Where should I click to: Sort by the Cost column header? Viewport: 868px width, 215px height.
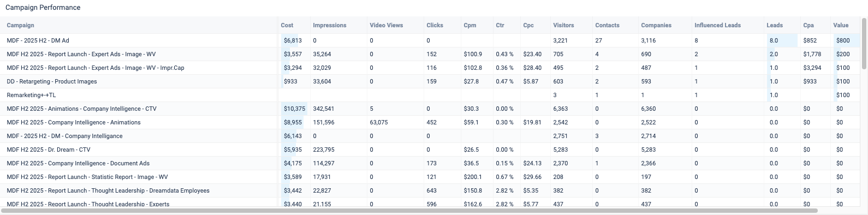287,25
